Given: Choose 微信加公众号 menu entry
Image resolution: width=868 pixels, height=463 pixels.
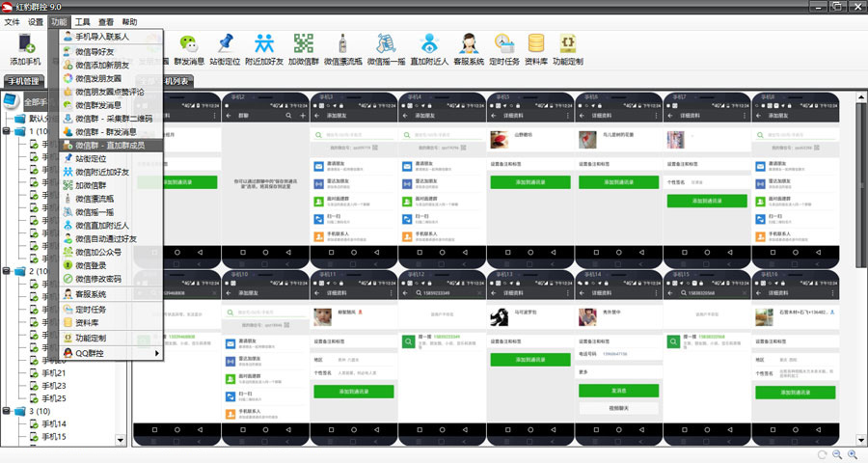Looking at the screenshot, I should (x=111, y=252).
